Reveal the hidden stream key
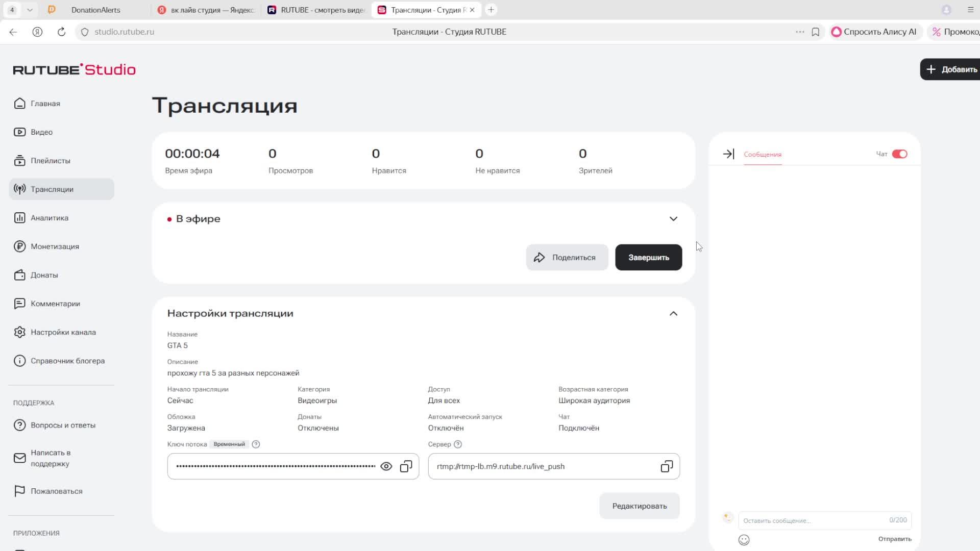Image resolution: width=980 pixels, height=551 pixels. (x=386, y=466)
